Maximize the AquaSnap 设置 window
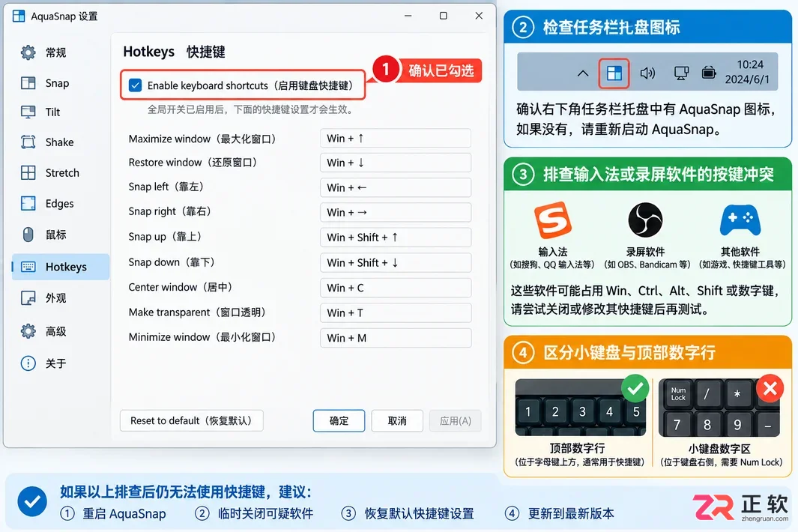Image resolution: width=798 pixels, height=532 pixels. (444, 16)
